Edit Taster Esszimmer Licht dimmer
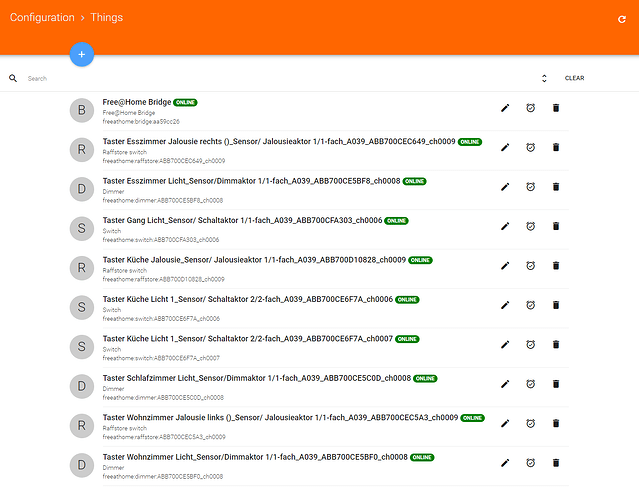 click(505, 187)
